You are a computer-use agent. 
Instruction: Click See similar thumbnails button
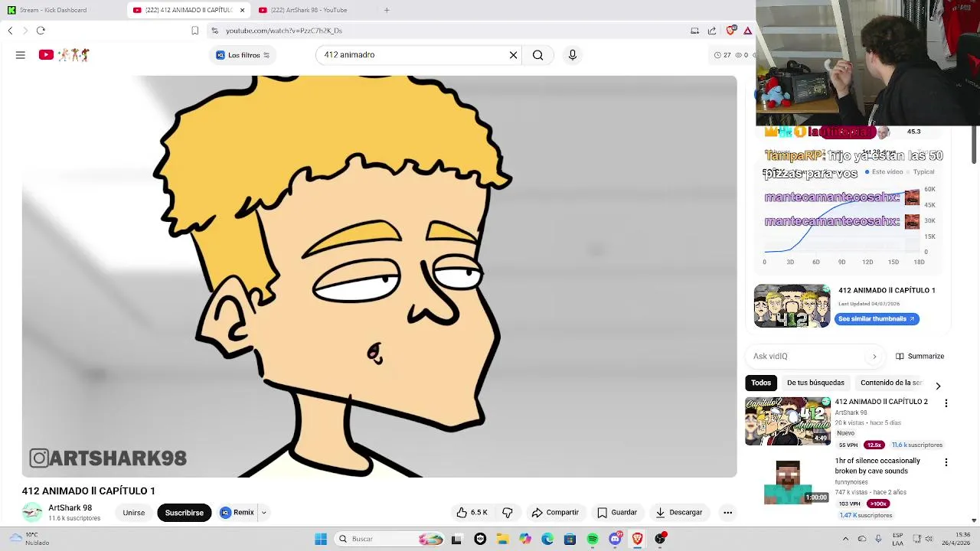coord(877,319)
